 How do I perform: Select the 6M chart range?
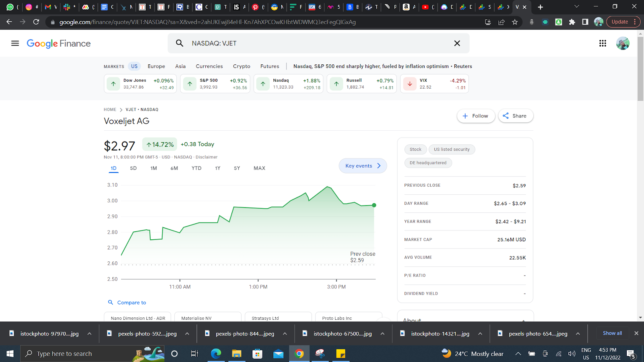click(174, 168)
